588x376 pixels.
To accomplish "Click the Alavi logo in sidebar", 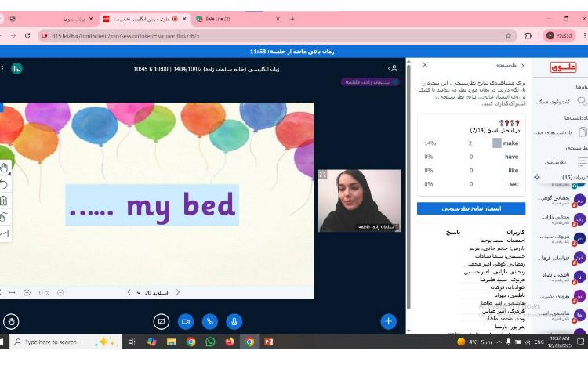I will 563,67.
